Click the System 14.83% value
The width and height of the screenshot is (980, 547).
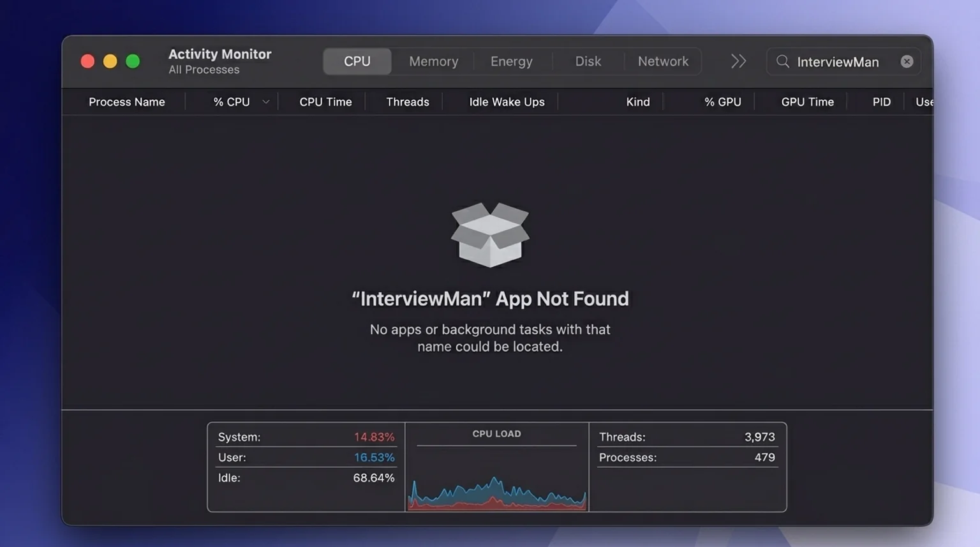tap(374, 437)
